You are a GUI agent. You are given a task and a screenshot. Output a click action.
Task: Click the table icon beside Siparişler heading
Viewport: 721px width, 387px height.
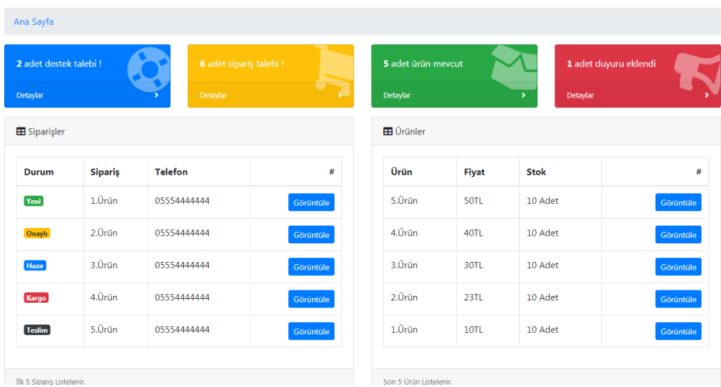coord(21,131)
